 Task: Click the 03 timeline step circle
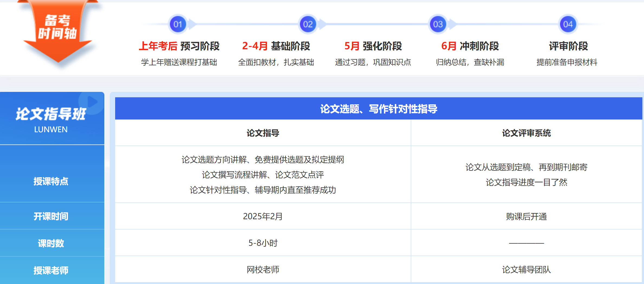438,24
